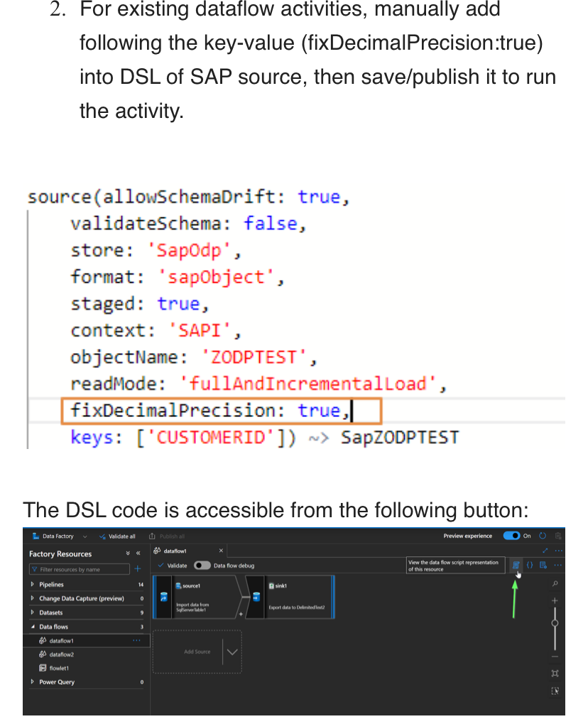
Task: Click the 'CUSTOMERID' key in code
Action: point(212,437)
